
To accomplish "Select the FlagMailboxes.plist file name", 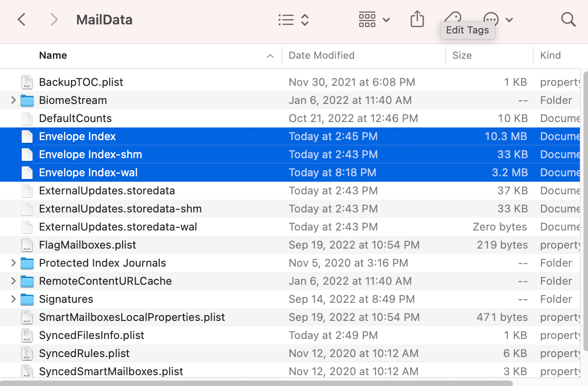I will pyautogui.click(x=87, y=245).
